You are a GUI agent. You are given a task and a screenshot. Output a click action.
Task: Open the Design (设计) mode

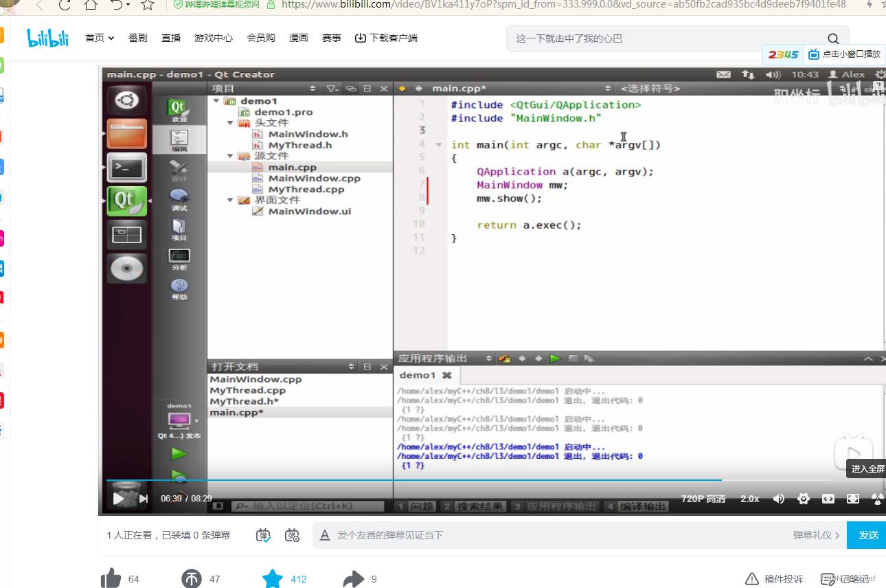click(179, 170)
